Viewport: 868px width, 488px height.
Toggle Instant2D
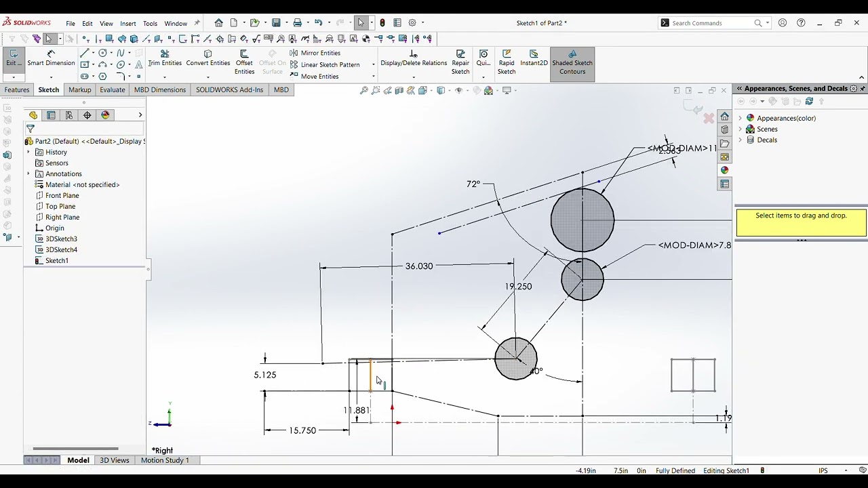click(x=534, y=58)
